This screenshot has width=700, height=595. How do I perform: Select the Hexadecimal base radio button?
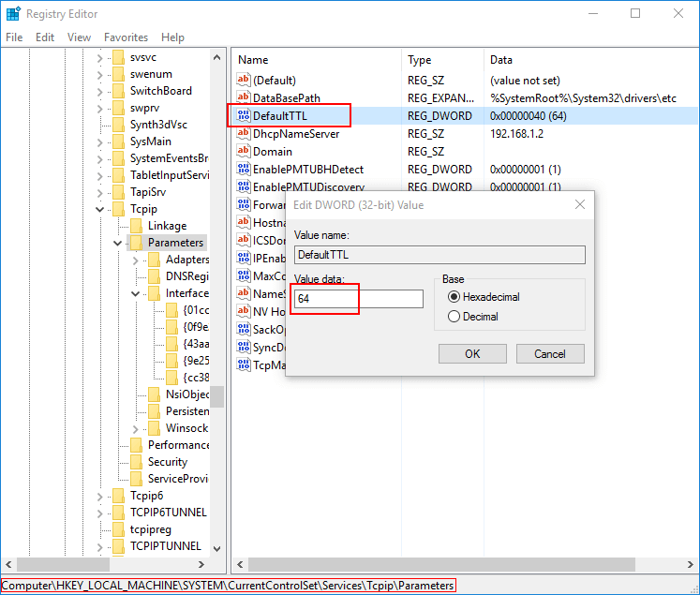point(454,297)
